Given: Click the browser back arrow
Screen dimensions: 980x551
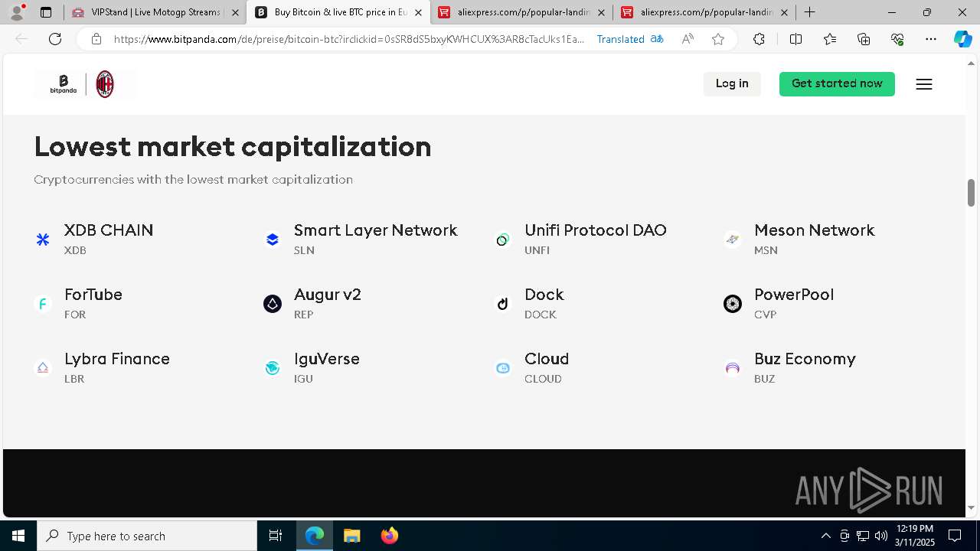Looking at the screenshot, I should click(21, 39).
